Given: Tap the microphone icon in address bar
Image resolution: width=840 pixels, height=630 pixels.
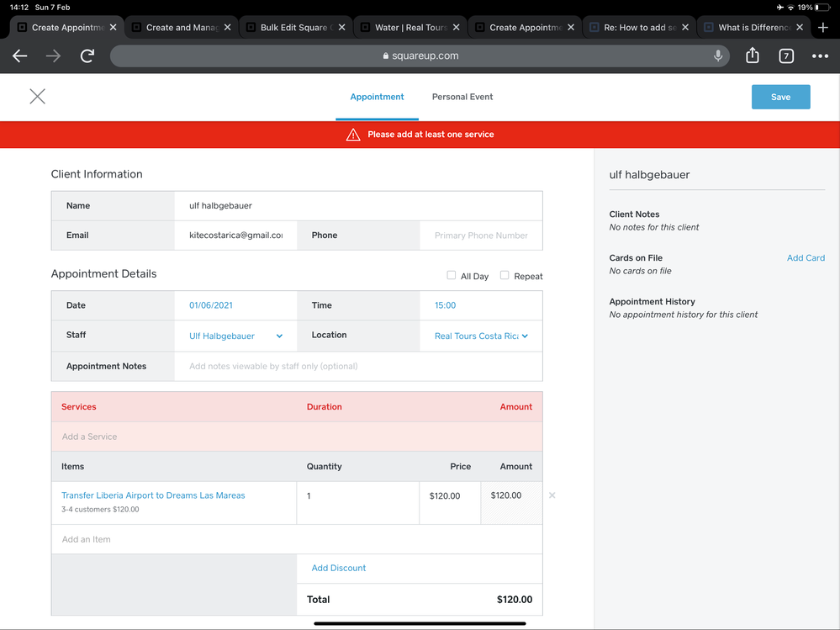Looking at the screenshot, I should pos(717,56).
